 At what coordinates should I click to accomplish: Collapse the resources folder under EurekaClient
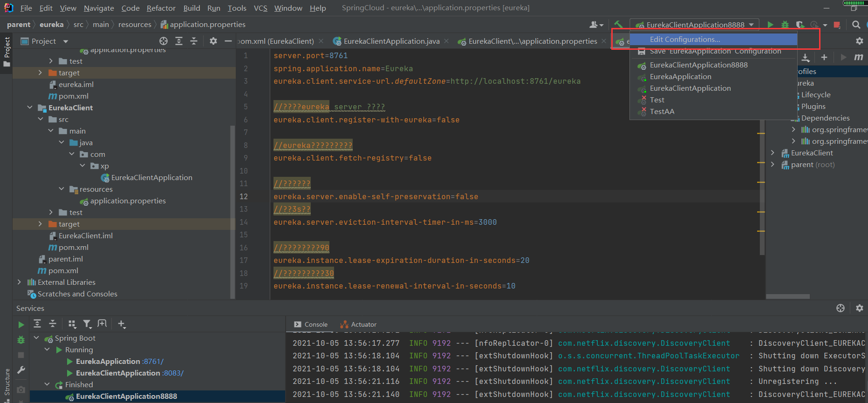point(62,189)
